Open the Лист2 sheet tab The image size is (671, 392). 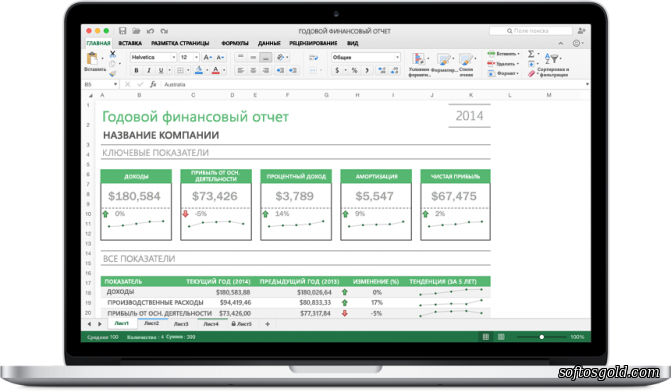click(151, 324)
